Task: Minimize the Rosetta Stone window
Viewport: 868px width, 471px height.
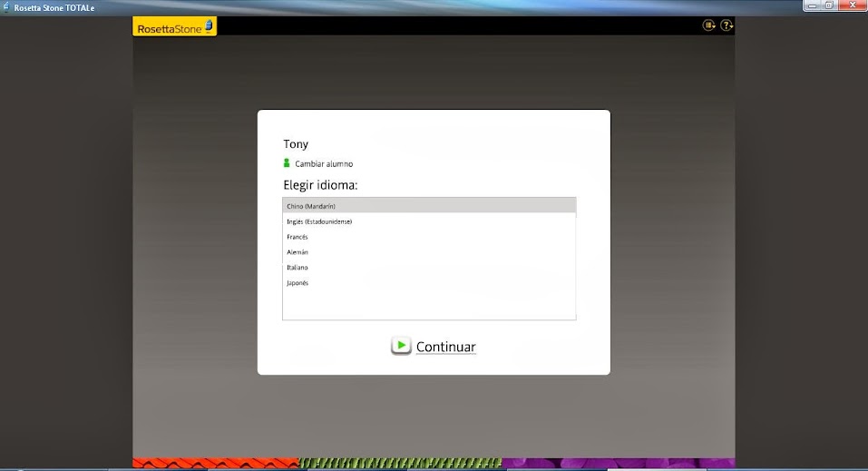Action: tap(812, 5)
